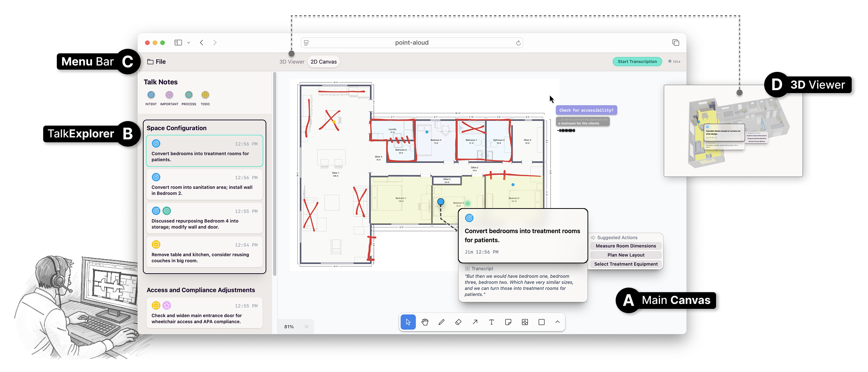
Task: Select the Eraser tool
Action: [x=458, y=322]
